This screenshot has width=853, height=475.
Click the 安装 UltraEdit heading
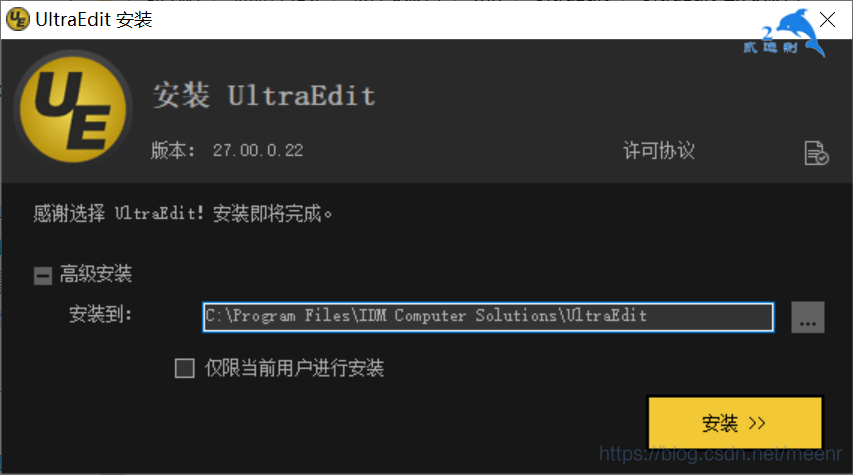click(x=264, y=96)
